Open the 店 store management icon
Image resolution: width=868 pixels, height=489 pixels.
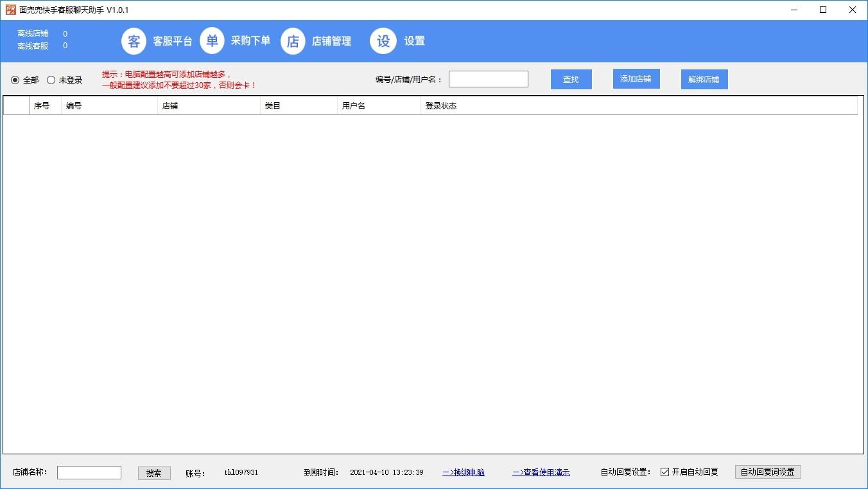[x=293, y=41]
